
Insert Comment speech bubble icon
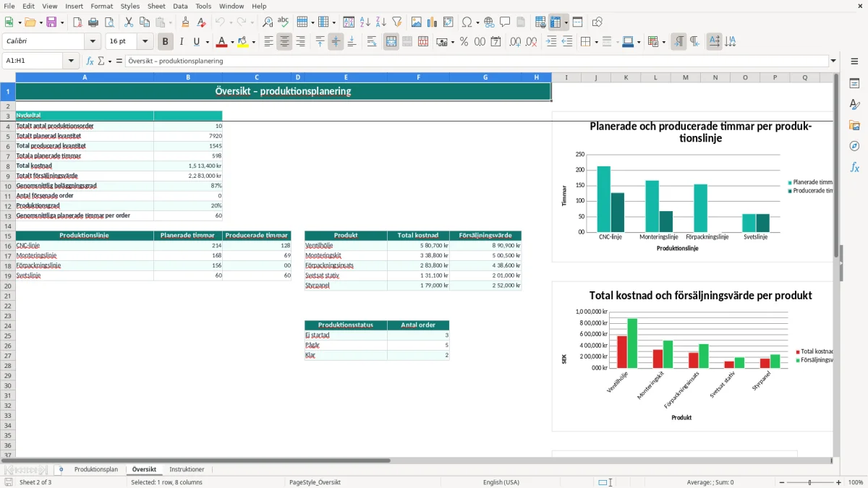click(505, 22)
